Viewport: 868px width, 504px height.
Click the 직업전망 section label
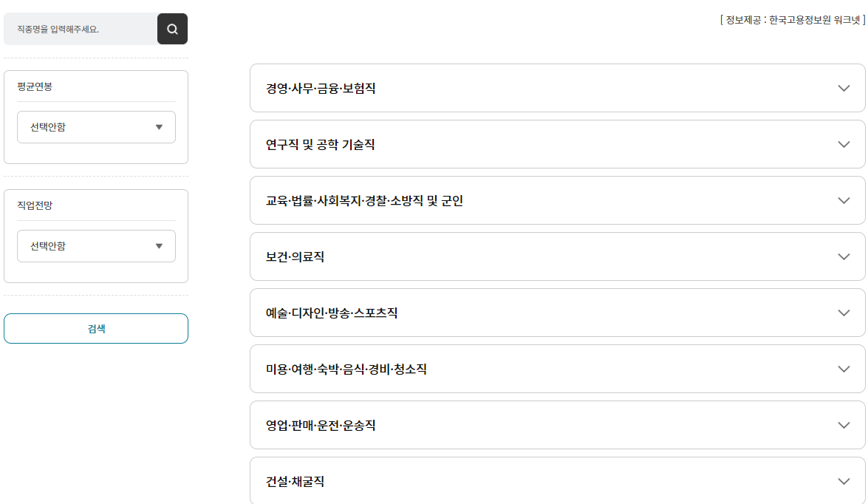point(33,205)
